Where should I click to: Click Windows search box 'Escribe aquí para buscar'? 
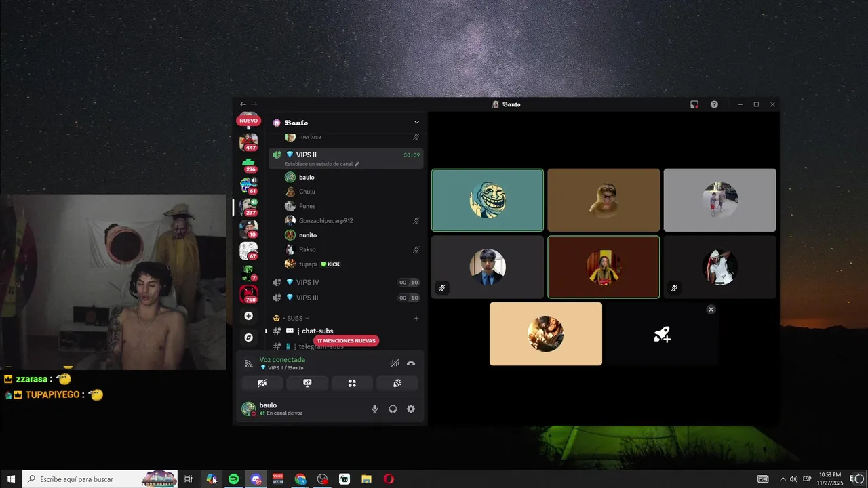100,479
